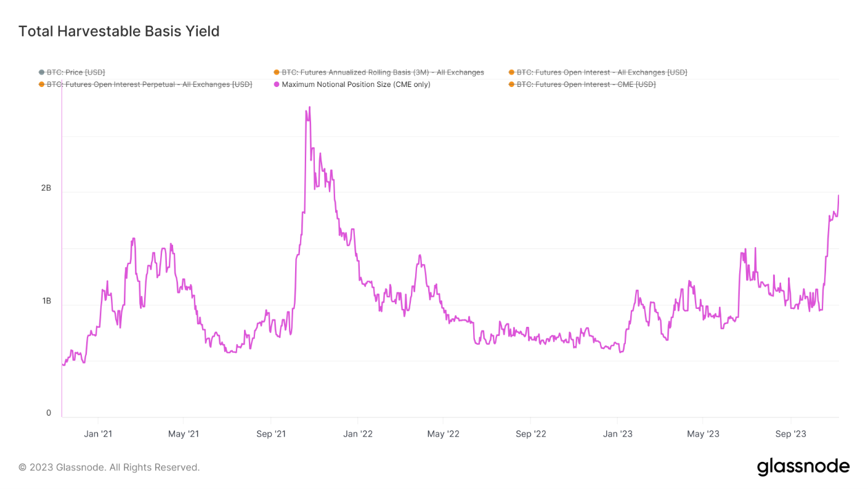
Task: Toggle Futures Open Interest - All Exchanges series
Action: pos(601,73)
